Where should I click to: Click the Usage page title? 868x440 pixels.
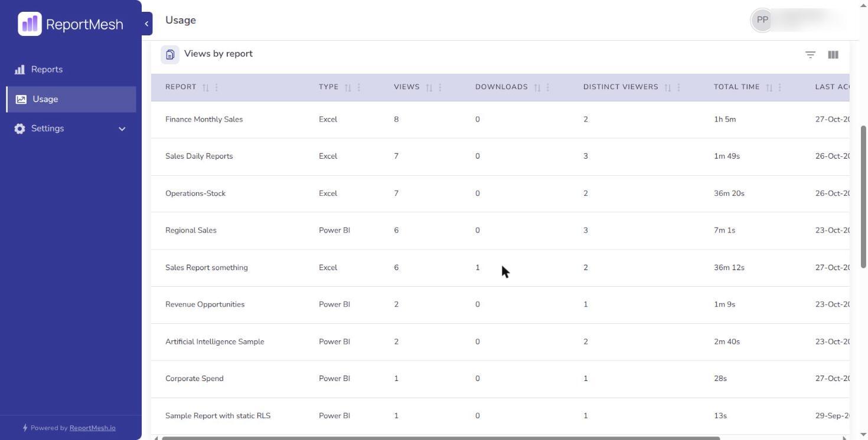point(181,20)
